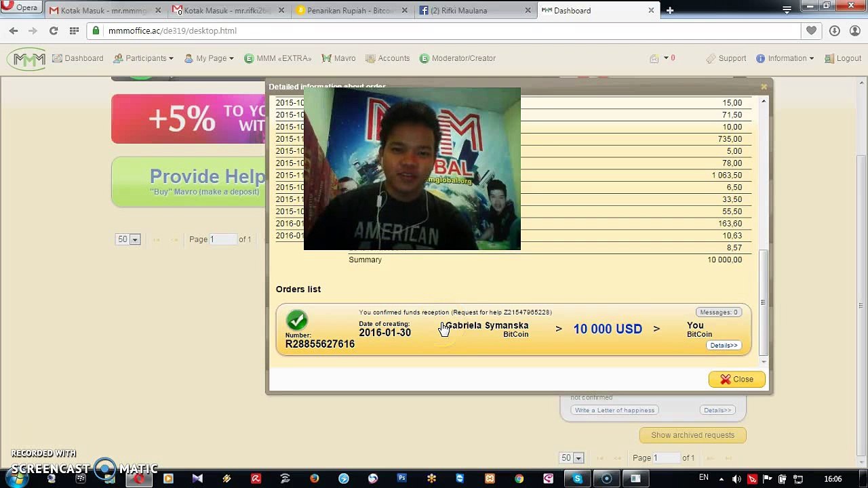Open Details>> for order R28855627616
This screenshot has width=868, height=488.
pos(724,346)
